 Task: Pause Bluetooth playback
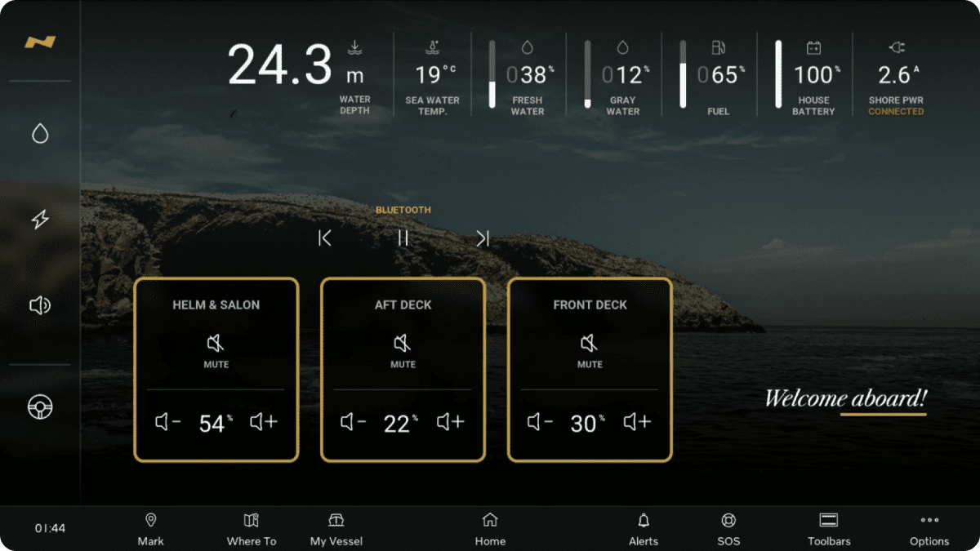(x=403, y=238)
